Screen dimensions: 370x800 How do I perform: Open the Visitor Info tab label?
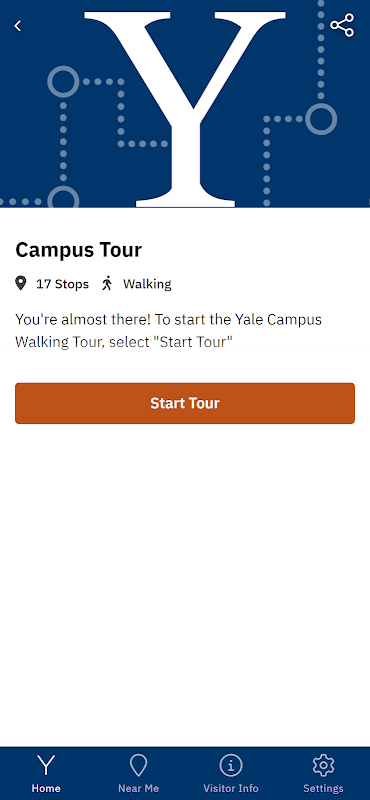click(231, 788)
